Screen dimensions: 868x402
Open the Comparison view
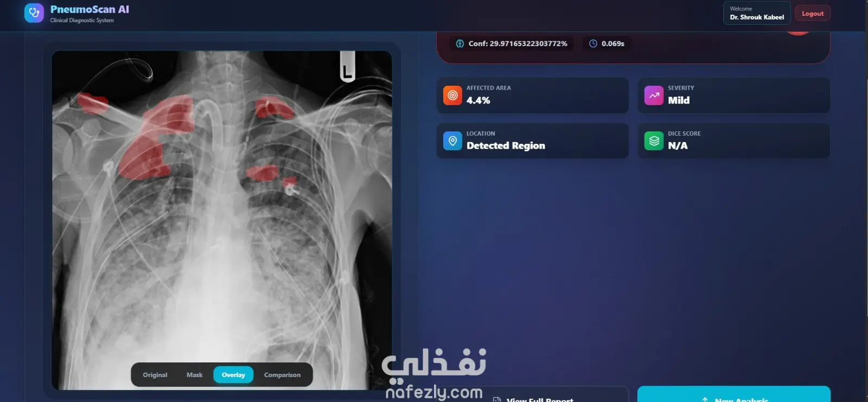[282, 375]
